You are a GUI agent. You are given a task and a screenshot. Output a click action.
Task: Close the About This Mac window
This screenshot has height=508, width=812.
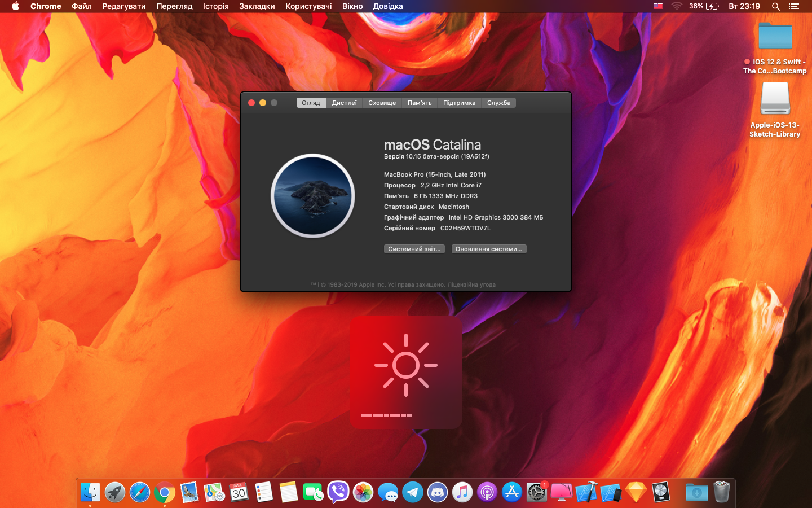click(251, 103)
